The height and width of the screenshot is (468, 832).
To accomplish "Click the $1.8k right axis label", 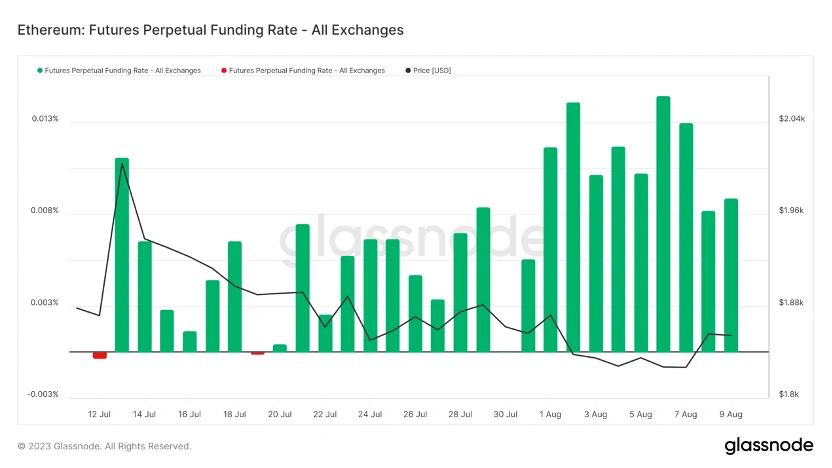I will [788, 394].
